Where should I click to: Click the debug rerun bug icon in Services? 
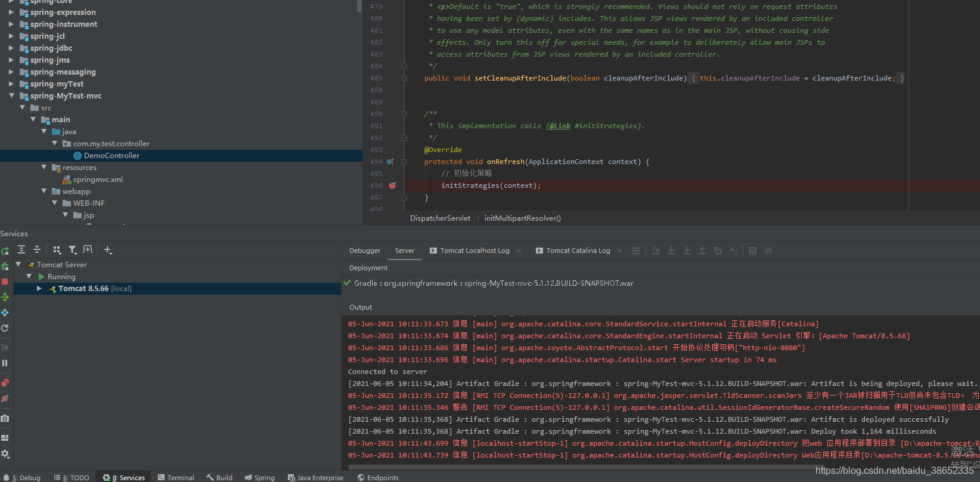(5, 266)
